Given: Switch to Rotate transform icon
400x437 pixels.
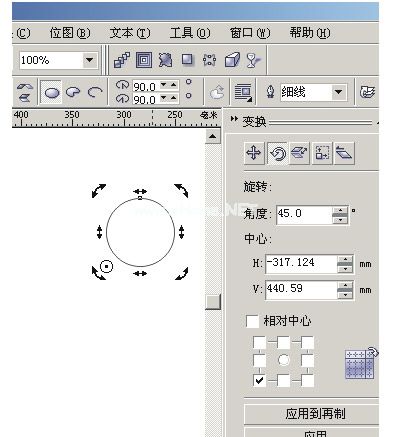Looking at the screenshot, I should coord(277,153).
